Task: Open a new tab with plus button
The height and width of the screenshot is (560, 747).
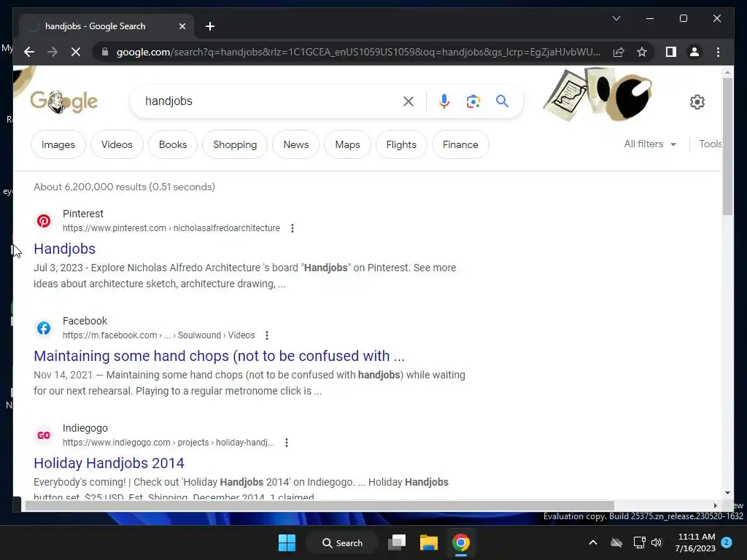Action: pos(210,26)
